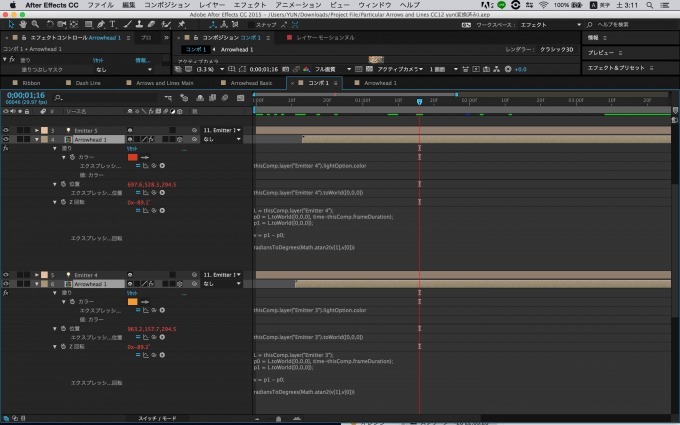Click the current time display 0;00;01;16
Screen dimensions: 680x425
[24, 97]
